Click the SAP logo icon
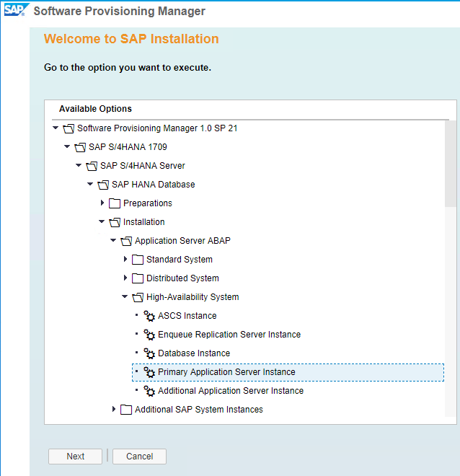The image size is (460, 476). tap(16, 9)
